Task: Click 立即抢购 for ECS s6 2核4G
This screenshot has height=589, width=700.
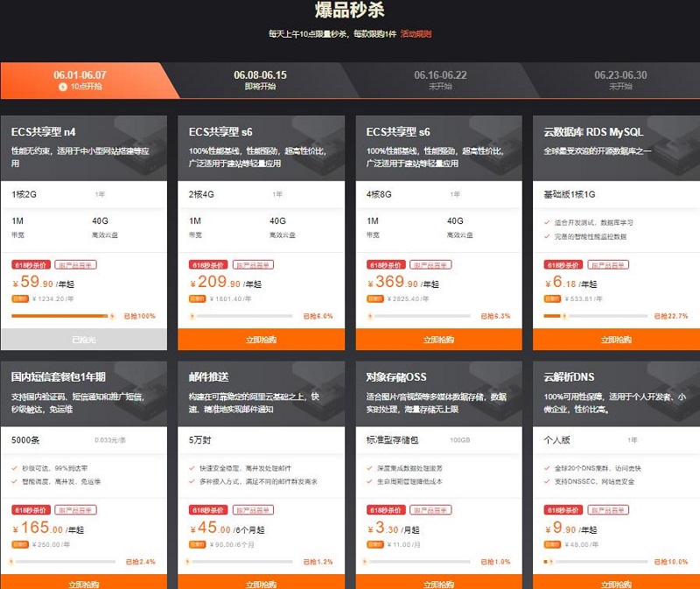Action: (x=261, y=340)
